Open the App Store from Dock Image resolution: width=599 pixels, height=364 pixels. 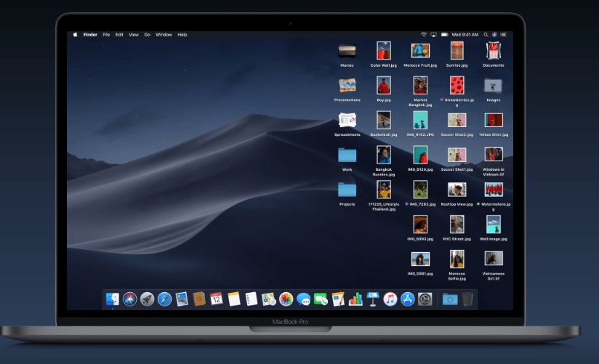408,299
